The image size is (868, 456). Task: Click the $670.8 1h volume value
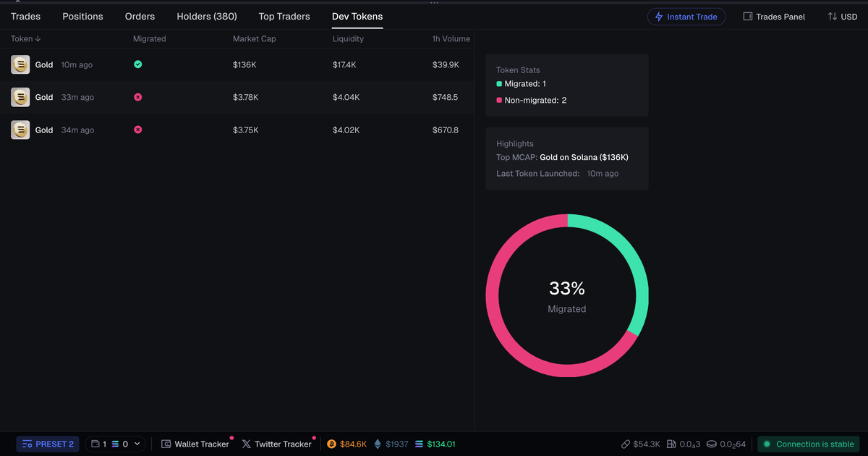click(445, 130)
